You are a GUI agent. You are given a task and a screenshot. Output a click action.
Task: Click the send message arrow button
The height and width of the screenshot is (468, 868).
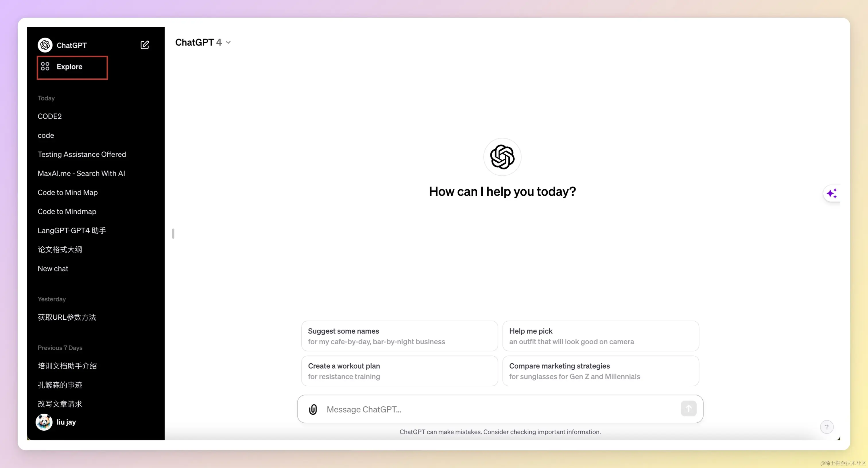tap(688, 408)
